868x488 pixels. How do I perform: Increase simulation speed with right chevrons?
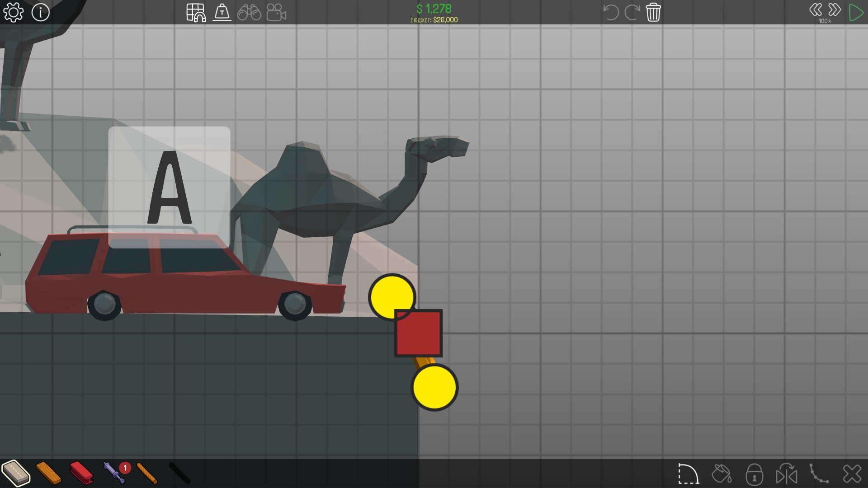tap(835, 10)
